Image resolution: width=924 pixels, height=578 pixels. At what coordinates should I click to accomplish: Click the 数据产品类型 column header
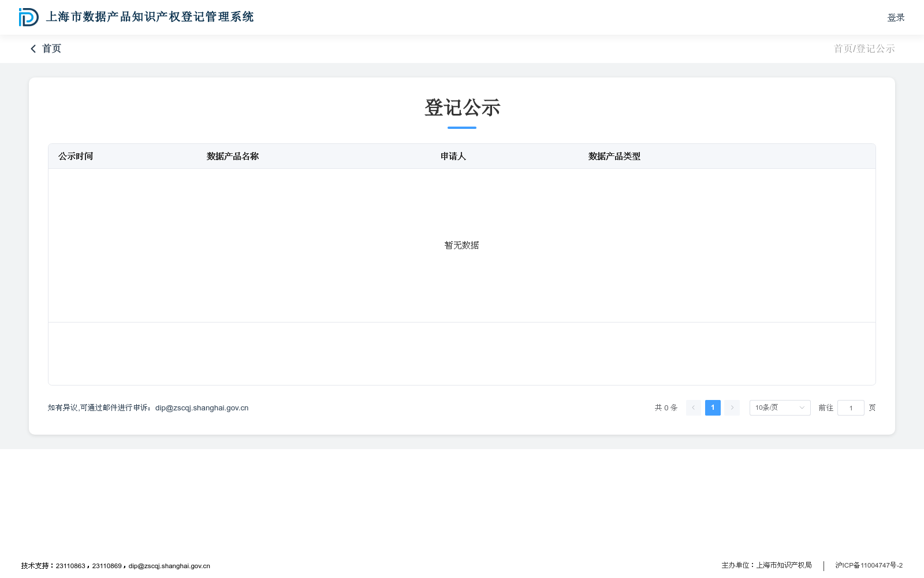click(614, 156)
